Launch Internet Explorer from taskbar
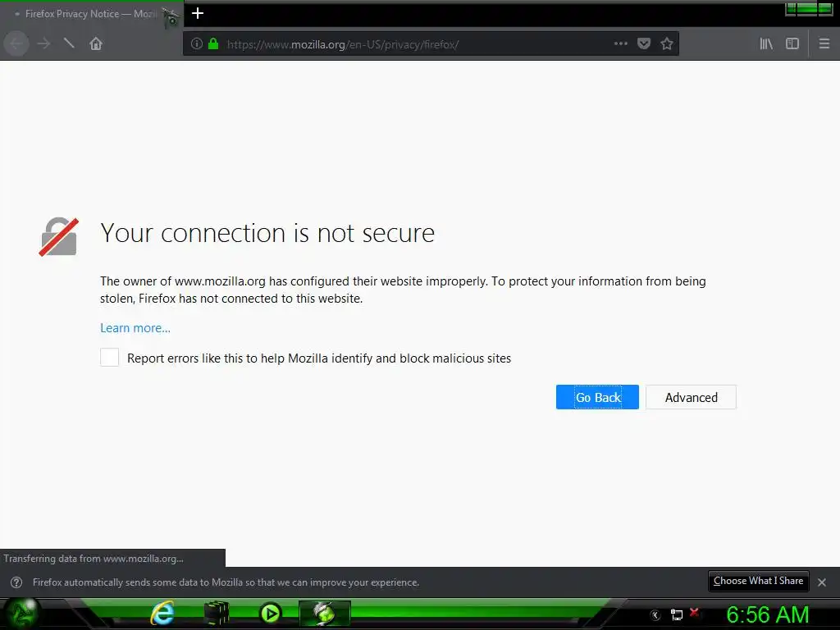 [162, 614]
